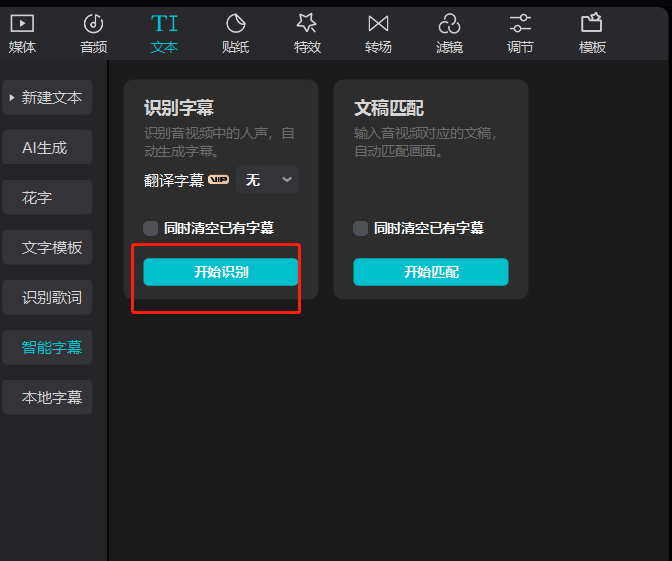Select 花字 in the left sidebar
Screen dimensions: 672x561
point(47,198)
